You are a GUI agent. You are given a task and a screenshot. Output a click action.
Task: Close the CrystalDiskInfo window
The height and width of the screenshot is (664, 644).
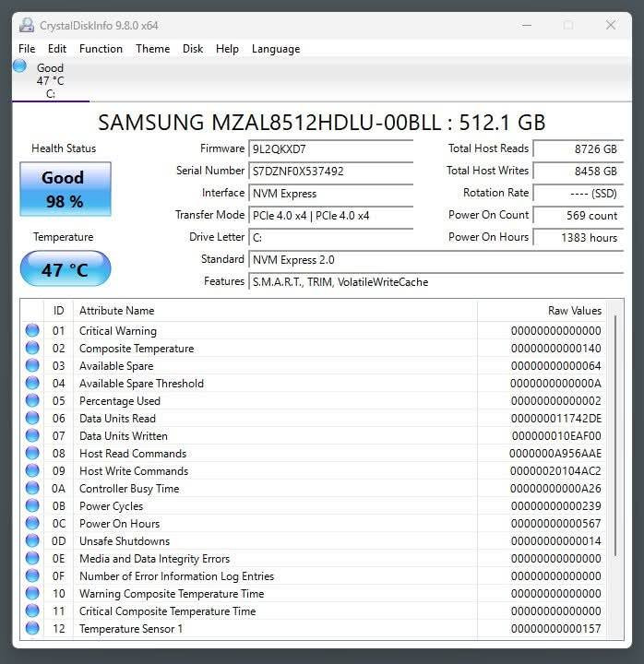(611, 26)
